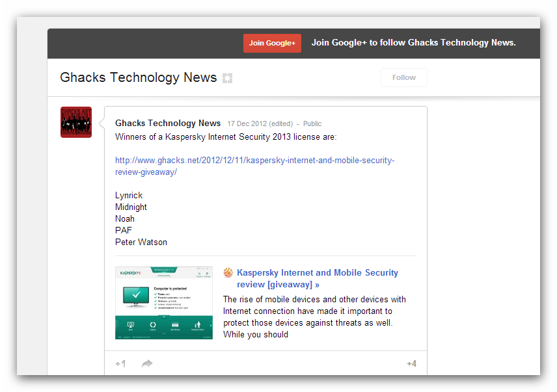Click the winner name Midnight
The width and height of the screenshot is (557, 392).
tap(131, 207)
